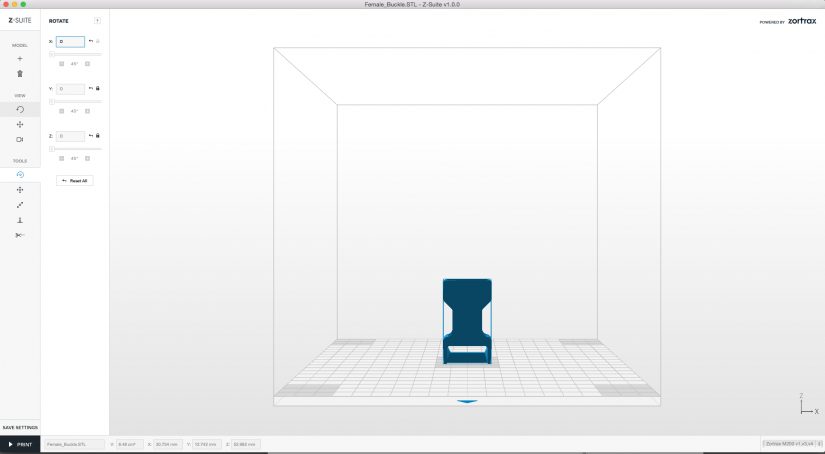
Task: Pick the Scale model tool icon
Action: [x=20, y=205]
